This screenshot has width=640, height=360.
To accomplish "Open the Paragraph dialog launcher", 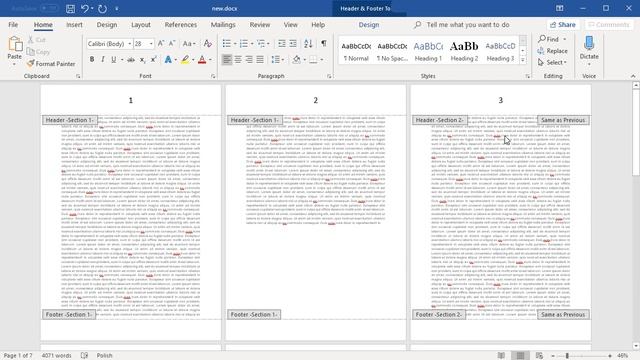I will pyautogui.click(x=329, y=76).
